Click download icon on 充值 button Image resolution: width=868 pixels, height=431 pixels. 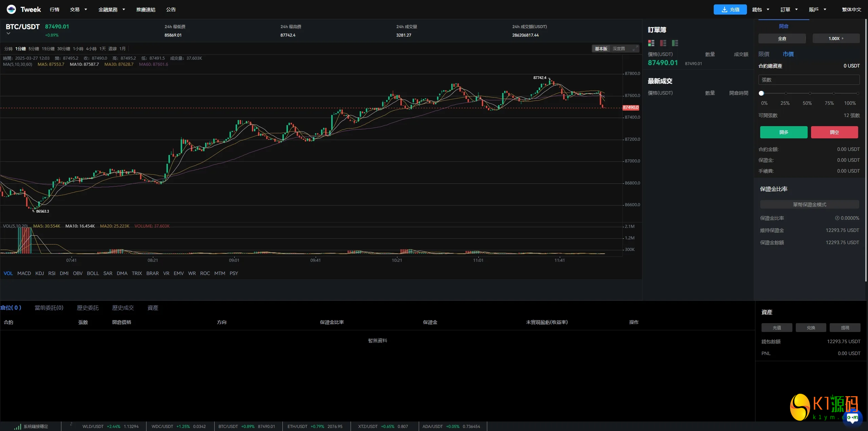click(724, 9)
